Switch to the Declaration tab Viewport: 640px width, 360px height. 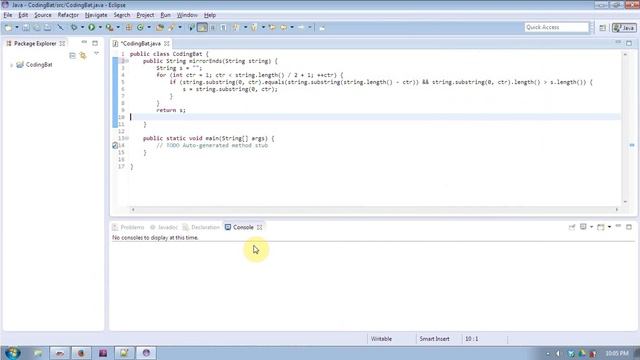point(201,227)
